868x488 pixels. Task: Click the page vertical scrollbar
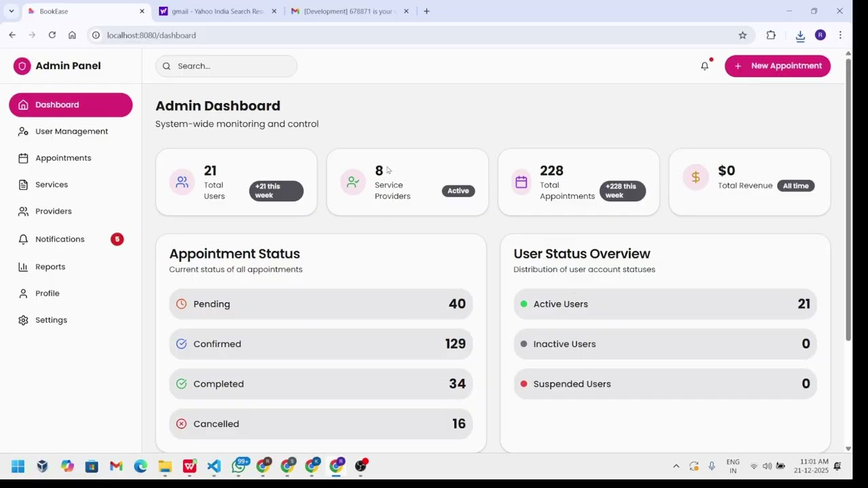pyautogui.click(x=848, y=199)
